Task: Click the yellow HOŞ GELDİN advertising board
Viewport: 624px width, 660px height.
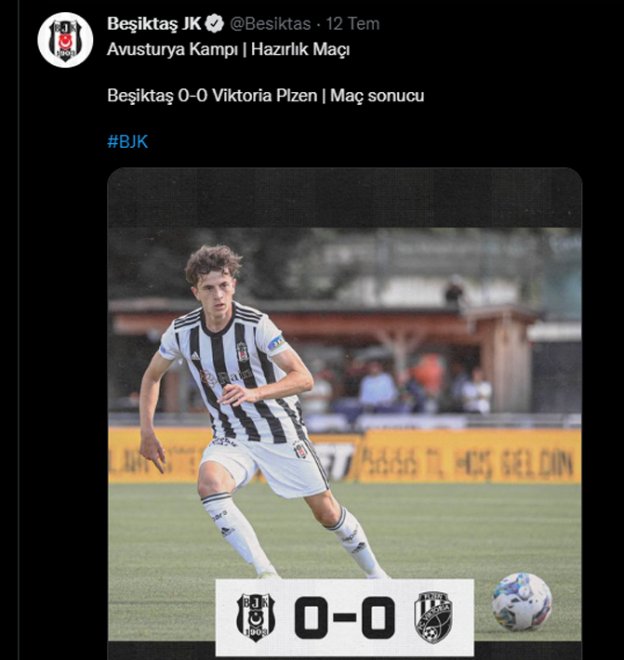Action: point(471,457)
